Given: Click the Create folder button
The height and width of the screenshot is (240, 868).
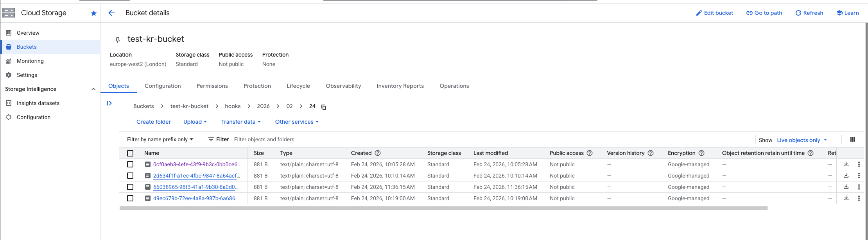Looking at the screenshot, I should 154,122.
